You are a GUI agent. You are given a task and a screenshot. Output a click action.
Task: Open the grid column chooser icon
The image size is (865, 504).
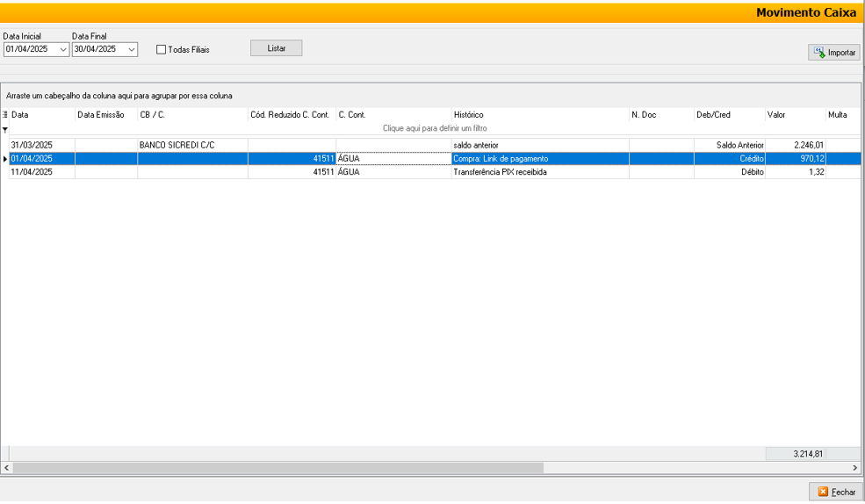click(4, 115)
